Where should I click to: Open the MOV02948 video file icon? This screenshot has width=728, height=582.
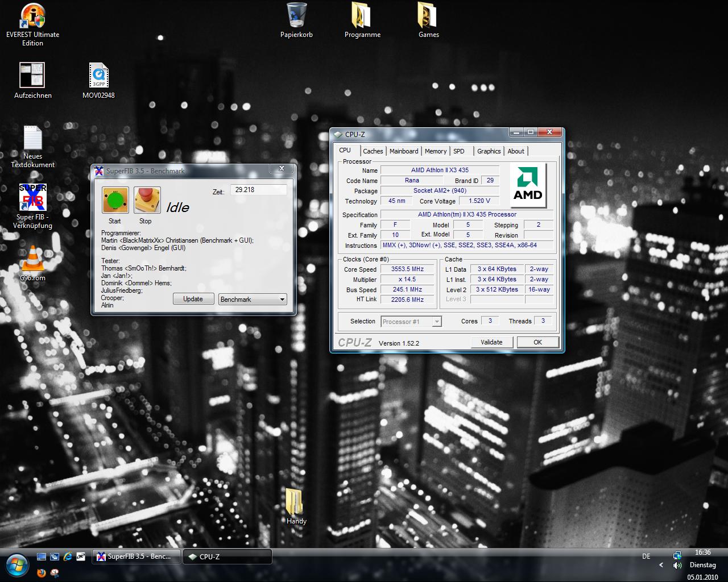[98, 80]
